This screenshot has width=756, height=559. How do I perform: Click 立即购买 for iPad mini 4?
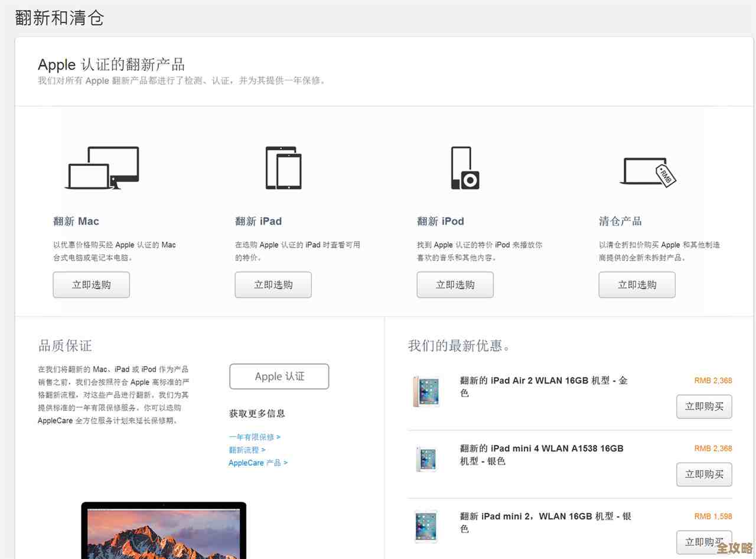click(x=704, y=474)
